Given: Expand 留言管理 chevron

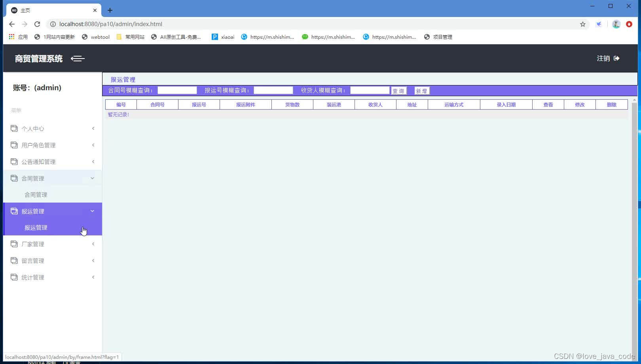Looking at the screenshot, I should tap(93, 260).
